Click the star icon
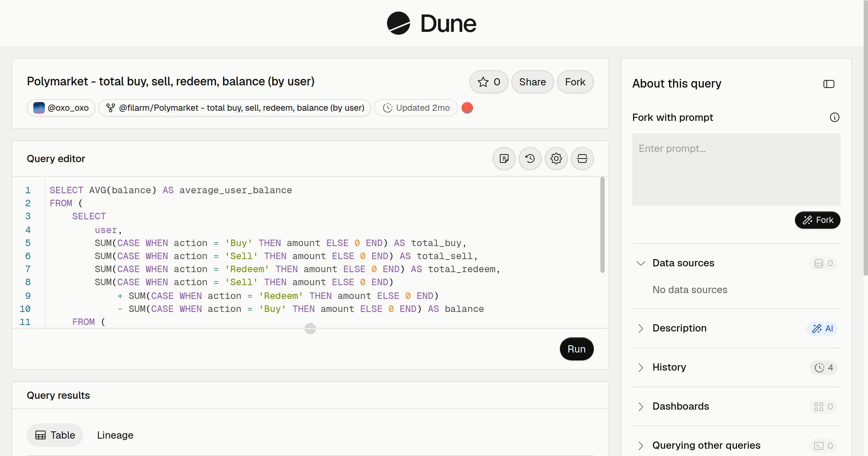Image resolution: width=868 pixels, height=456 pixels. pos(483,82)
